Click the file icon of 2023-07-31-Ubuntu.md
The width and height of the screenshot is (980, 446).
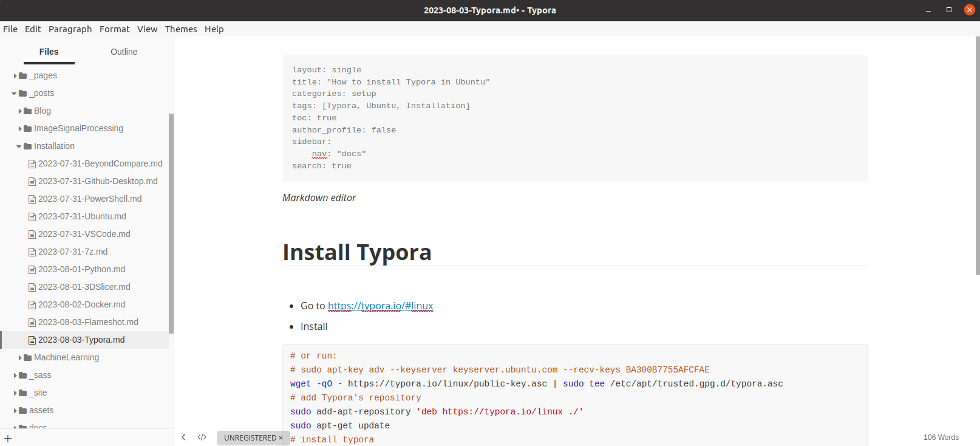[x=32, y=216]
